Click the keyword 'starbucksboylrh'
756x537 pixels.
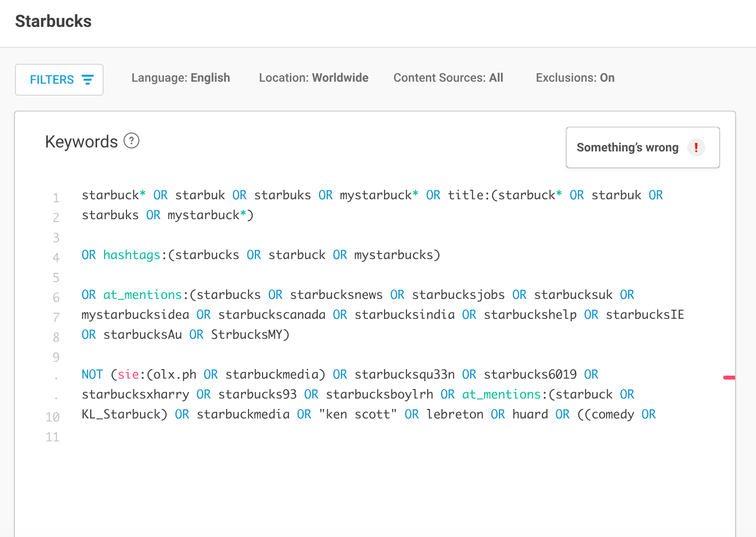[379, 395]
